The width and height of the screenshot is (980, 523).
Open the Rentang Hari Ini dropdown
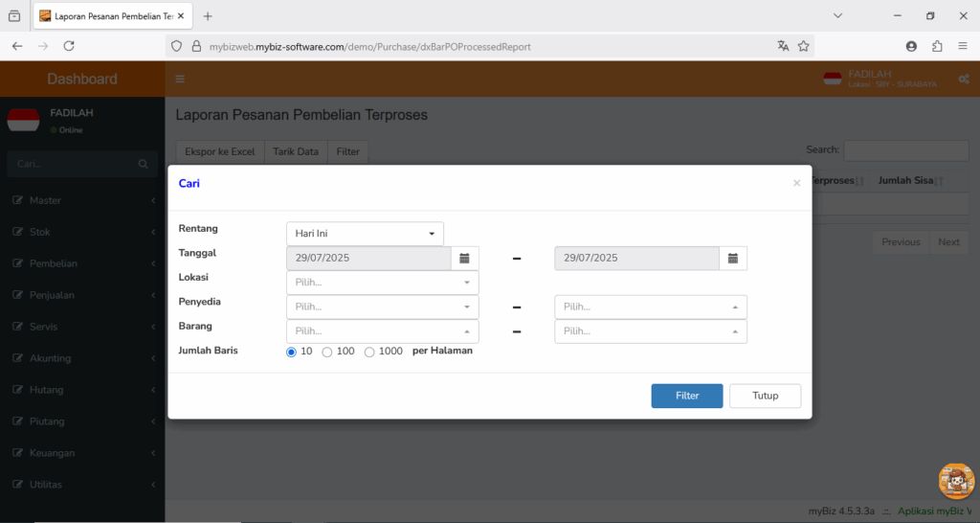pyautogui.click(x=365, y=234)
